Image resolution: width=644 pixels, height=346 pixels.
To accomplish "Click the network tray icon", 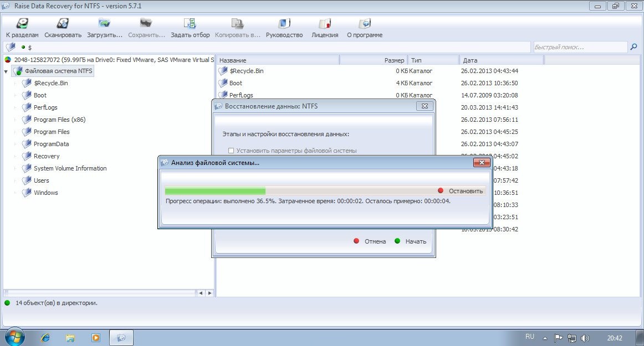I will point(572,338).
